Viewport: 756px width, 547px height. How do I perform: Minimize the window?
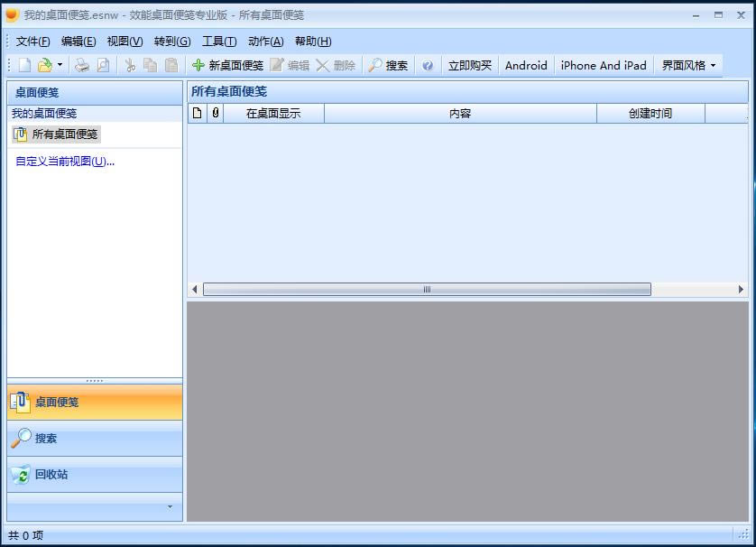click(x=696, y=15)
